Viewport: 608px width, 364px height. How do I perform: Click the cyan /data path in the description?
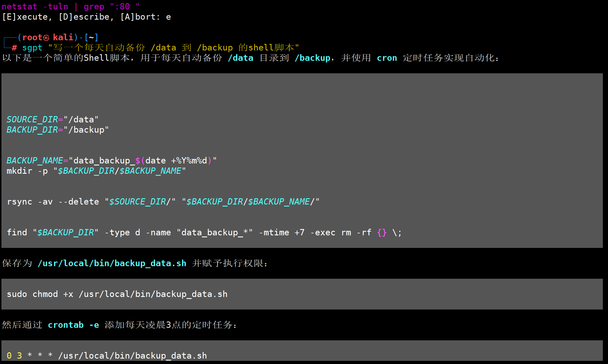pyautogui.click(x=240, y=58)
